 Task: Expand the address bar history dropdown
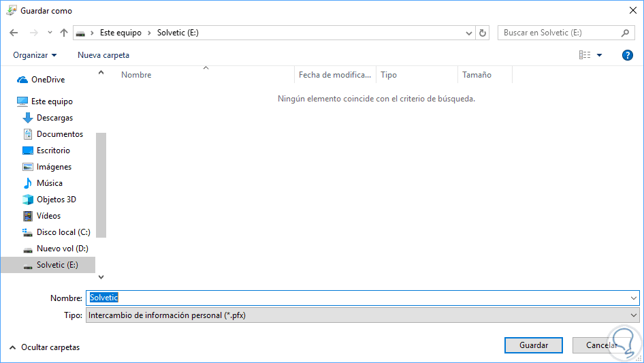tap(468, 33)
